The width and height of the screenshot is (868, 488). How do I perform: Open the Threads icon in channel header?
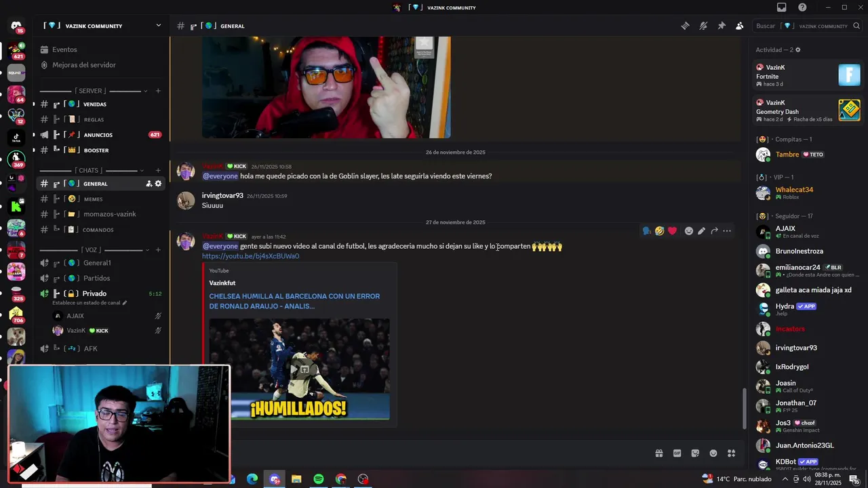pos(686,26)
